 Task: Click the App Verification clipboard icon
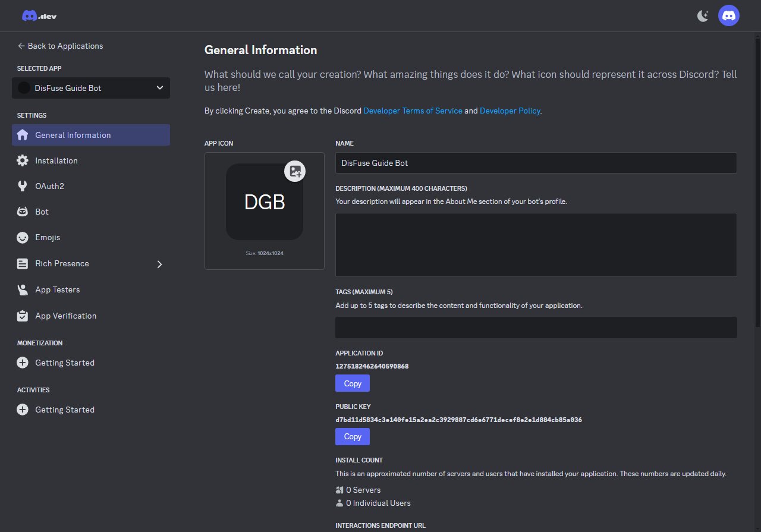tap(23, 316)
